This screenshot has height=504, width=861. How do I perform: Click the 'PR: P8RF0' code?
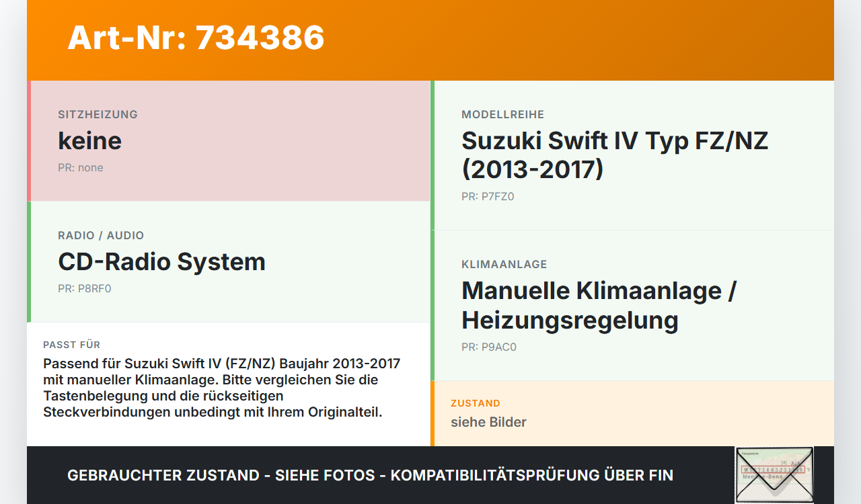click(84, 288)
